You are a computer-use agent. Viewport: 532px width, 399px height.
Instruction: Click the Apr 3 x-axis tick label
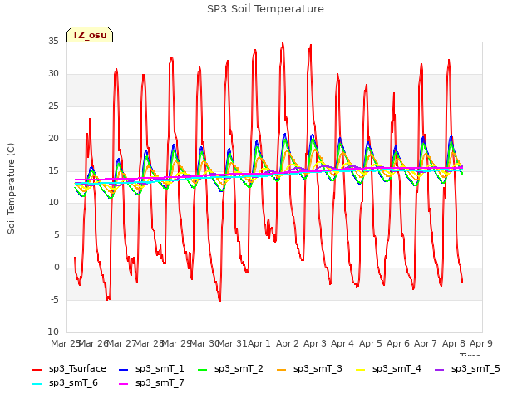pyautogui.click(x=315, y=343)
